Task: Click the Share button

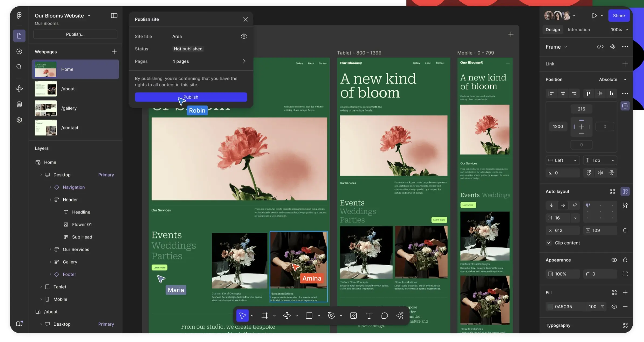Action: click(x=619, y=16)
